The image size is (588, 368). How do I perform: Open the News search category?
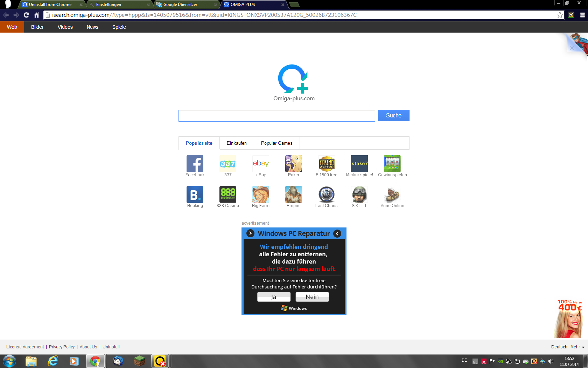(92, 27)
